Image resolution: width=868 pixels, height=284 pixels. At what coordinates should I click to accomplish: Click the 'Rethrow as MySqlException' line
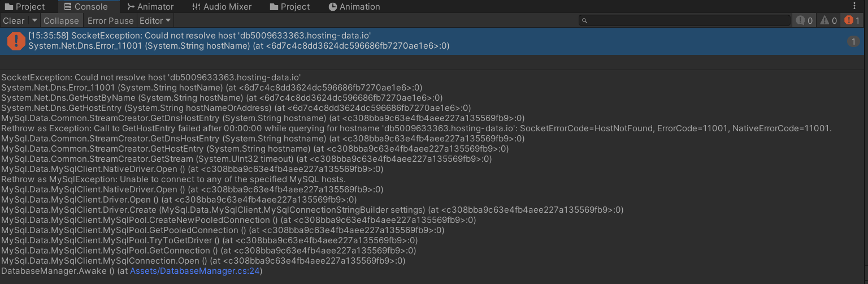[x=173, y=179]
